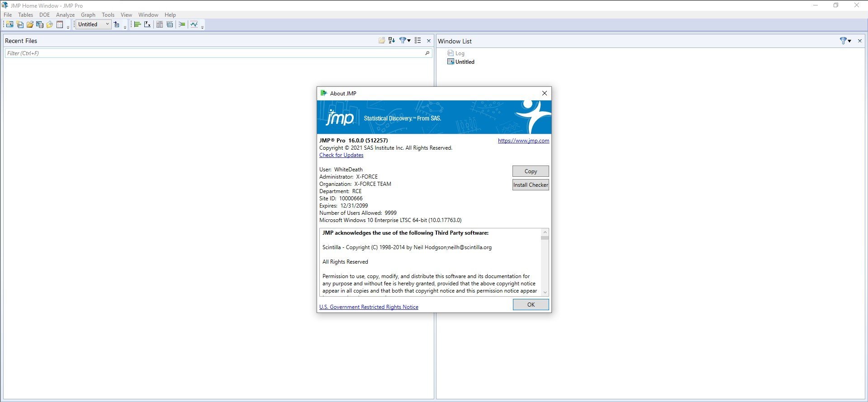The image size is (868, 402).
Task: Close the Window List panel
Action: click(x=860, y=41)
